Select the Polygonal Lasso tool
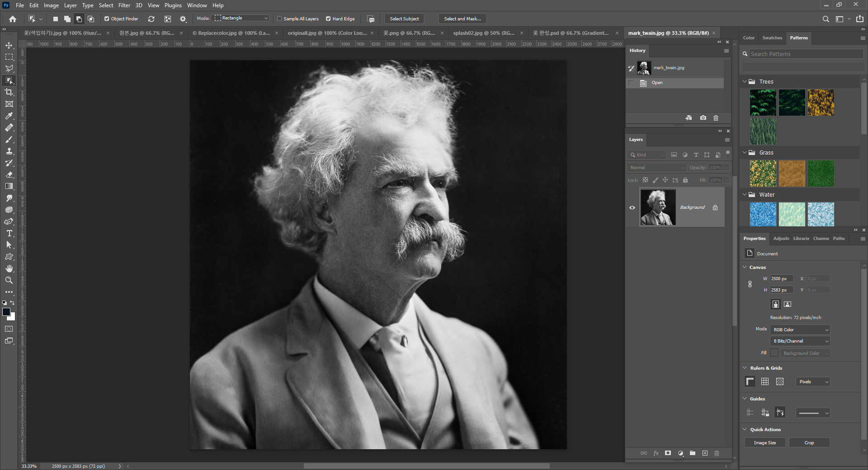868x470 pixels. (x=9, y=69)
